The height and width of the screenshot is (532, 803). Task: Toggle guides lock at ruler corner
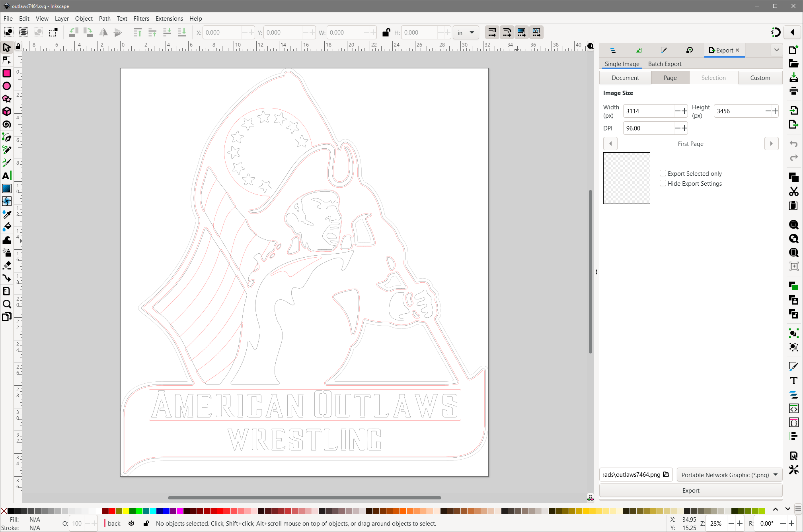pos(18,47)
